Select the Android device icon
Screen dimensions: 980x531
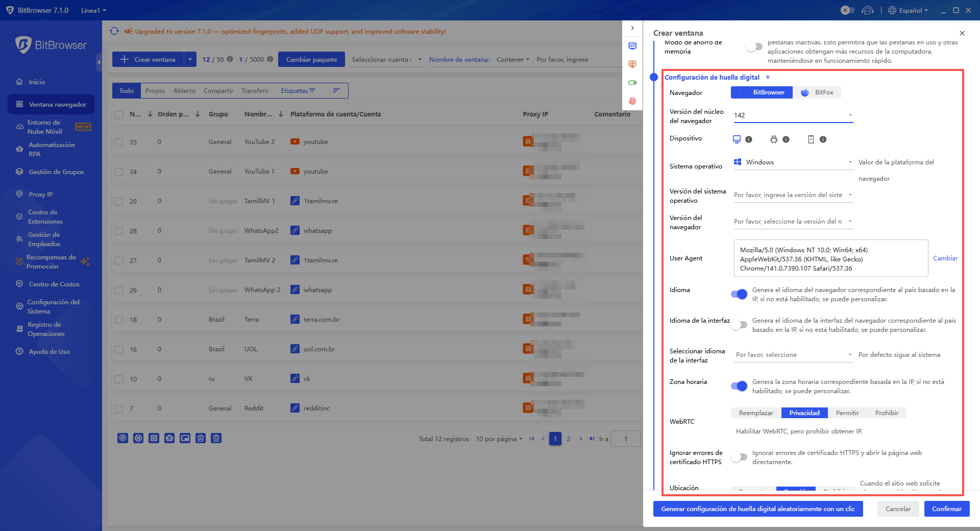click(774, 139)
